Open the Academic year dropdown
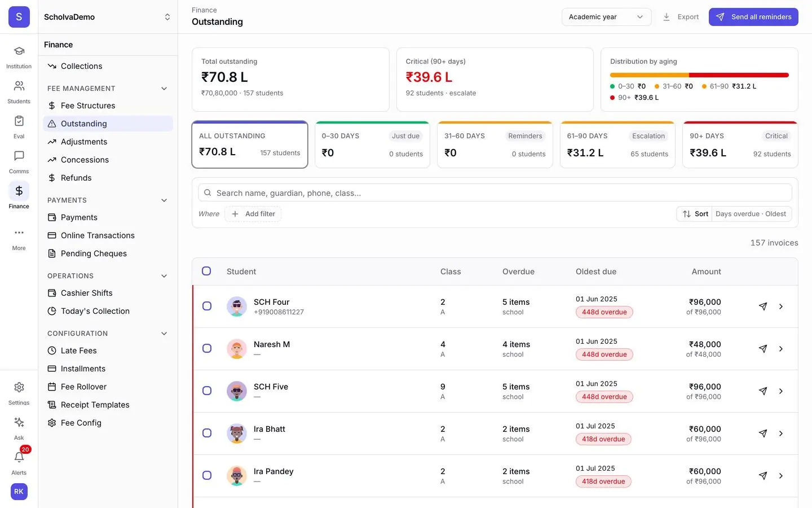This screenshot has width=812, height=508. pyautogui.click(x=606, y=17)
